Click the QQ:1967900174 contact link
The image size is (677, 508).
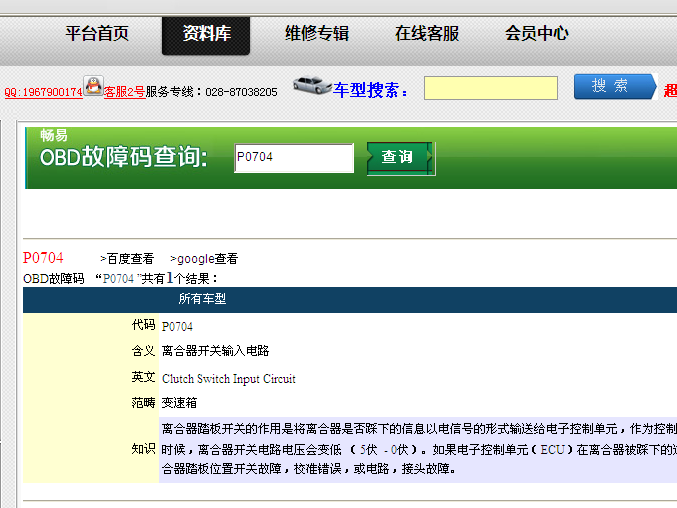click(x=43, y=92)
